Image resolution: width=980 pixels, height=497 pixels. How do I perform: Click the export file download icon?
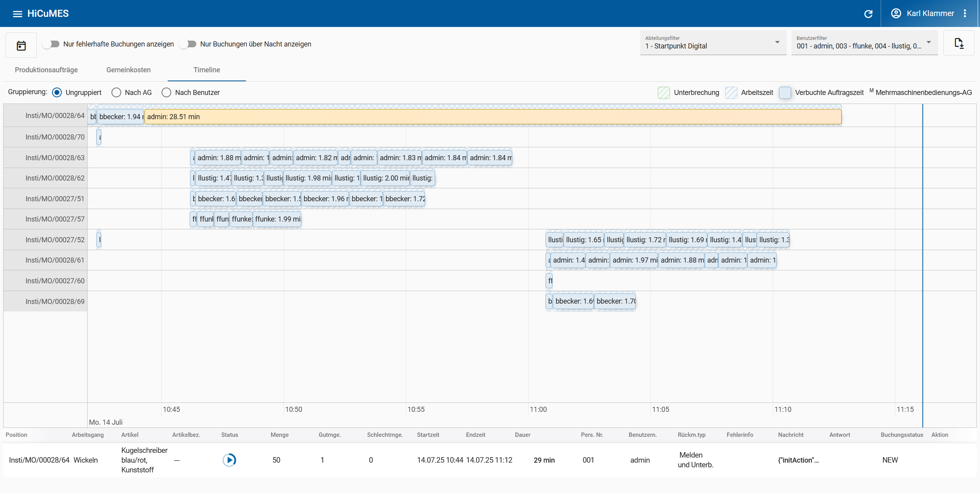(x=958, y=43)
